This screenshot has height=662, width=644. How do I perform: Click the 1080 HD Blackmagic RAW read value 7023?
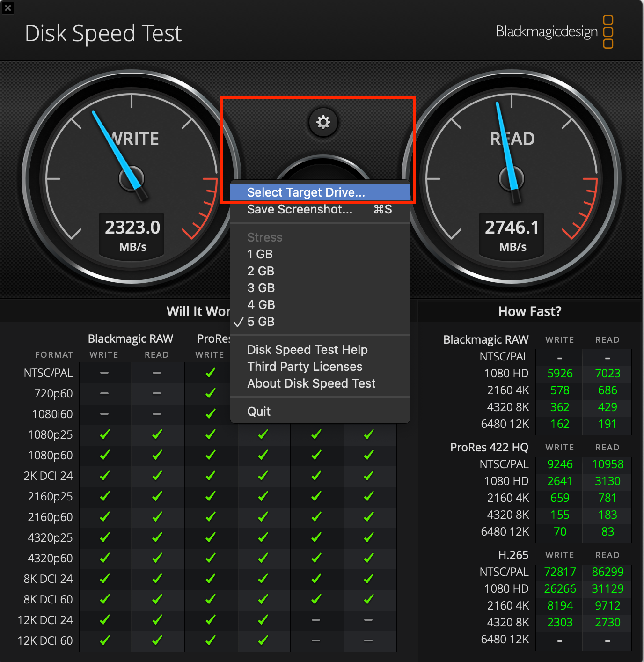tap(607, 374)
